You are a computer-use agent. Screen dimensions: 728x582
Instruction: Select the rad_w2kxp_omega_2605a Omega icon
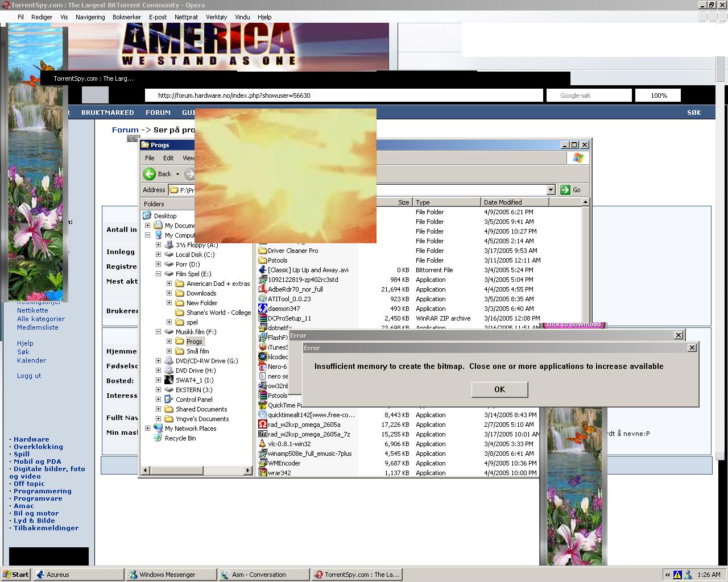tap(263, 425)
